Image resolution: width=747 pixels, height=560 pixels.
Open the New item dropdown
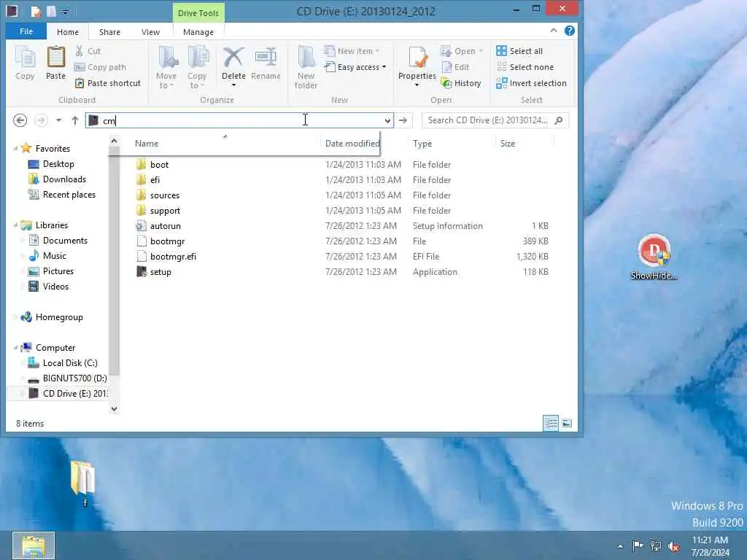[x=352, y=51]
